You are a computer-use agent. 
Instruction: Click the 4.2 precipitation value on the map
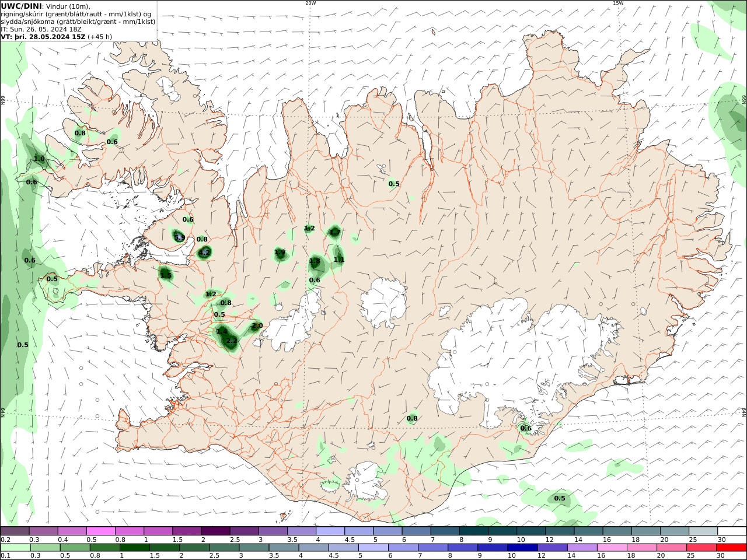(x=204, y=253)
